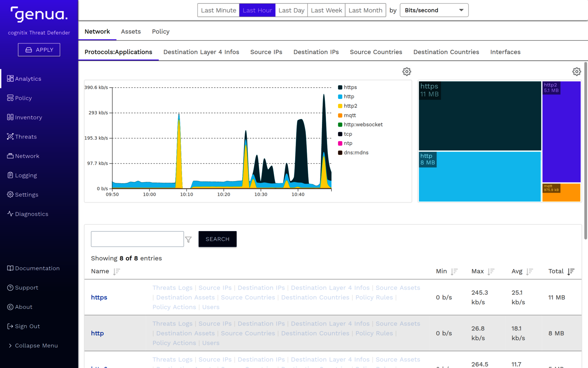Select the https block in treemap
Image resolution: width=588 pixels, height=368 pixels.
(x=480, y=116)
